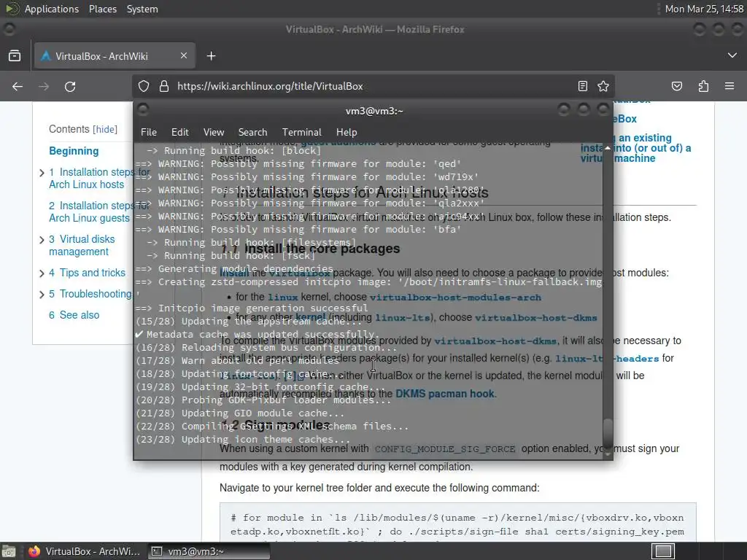List all tabs with the dropdown arrow

(x=732, y=55)
